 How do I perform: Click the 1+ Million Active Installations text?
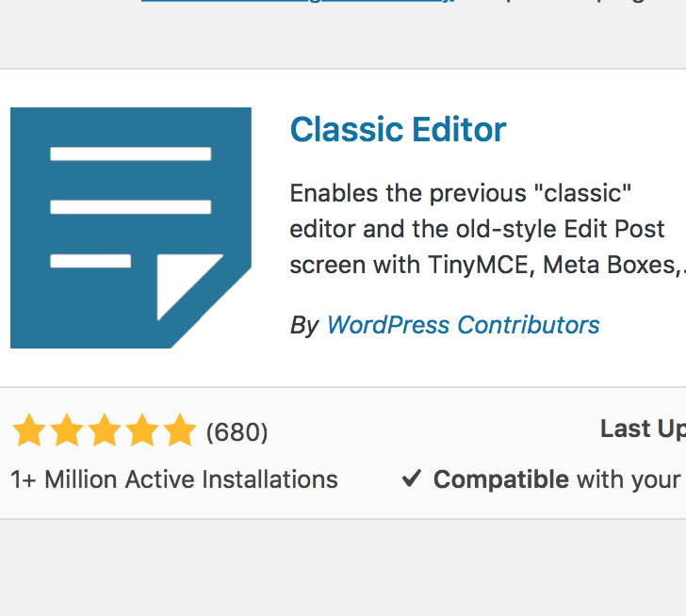point(174,479)
